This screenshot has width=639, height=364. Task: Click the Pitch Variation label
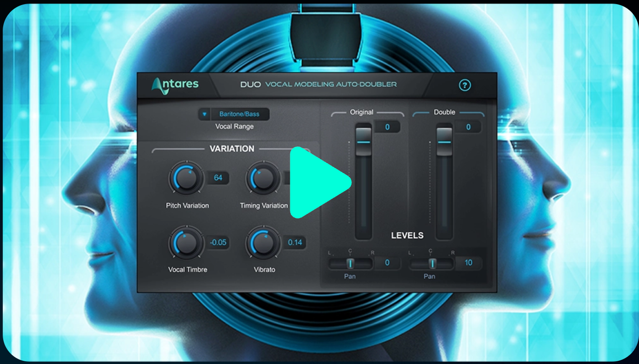pos(187,206)
